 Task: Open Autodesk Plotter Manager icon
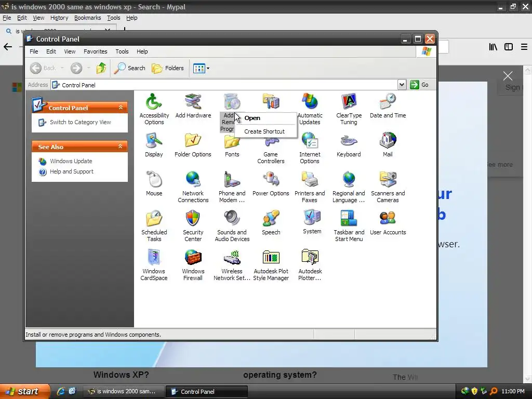(310, 265)
